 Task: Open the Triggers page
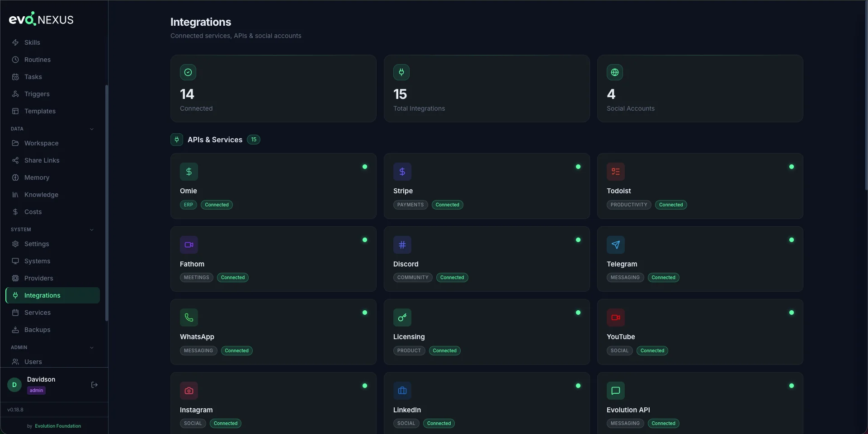[52, 94]
